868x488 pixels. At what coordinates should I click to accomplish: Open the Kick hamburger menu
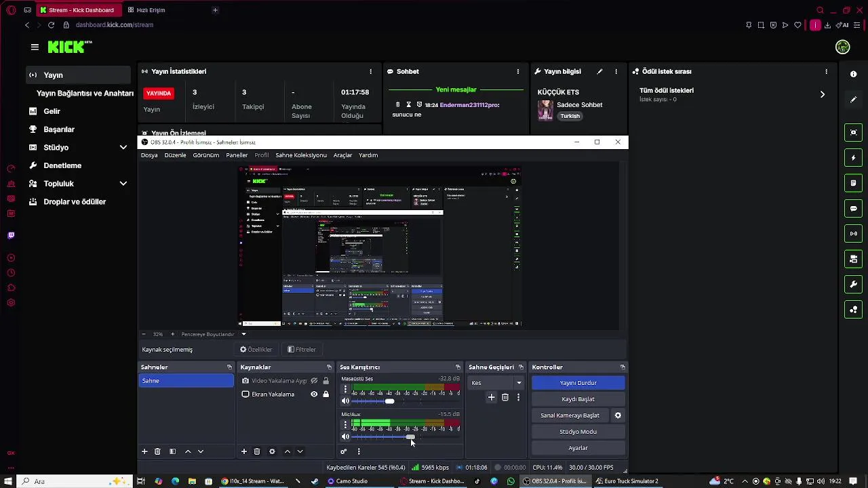click(35, 47)
